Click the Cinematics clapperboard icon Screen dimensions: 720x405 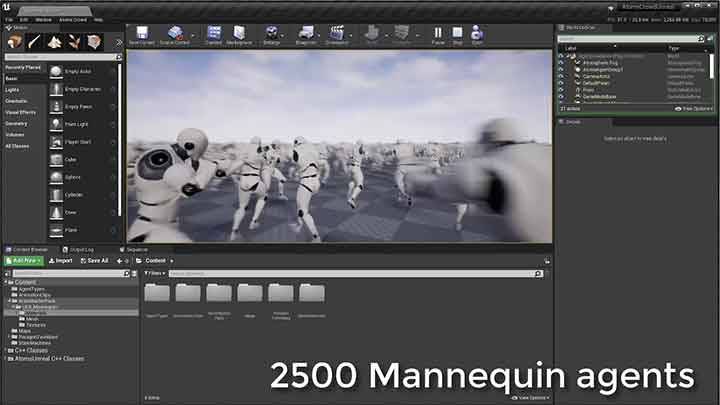click(x=337, y=33)
